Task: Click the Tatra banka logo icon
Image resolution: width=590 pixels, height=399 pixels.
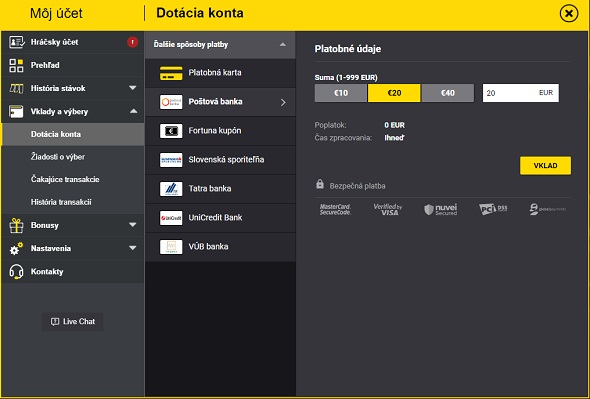Action: [x=171, y=189]
